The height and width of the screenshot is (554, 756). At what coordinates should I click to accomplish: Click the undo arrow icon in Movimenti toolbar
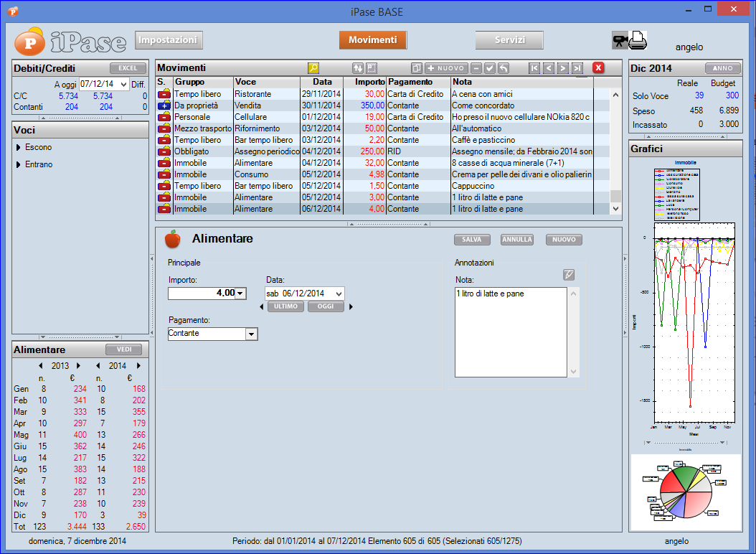(x=504, y=68)
